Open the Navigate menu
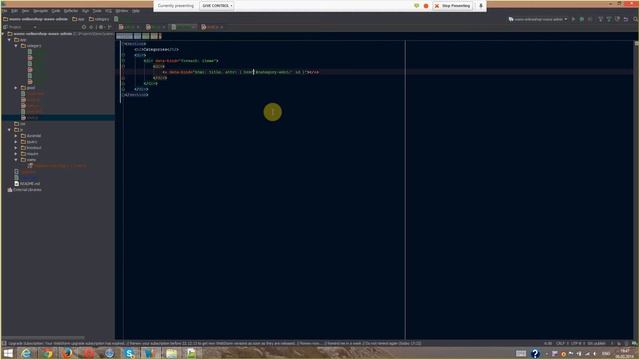Viewport: 640px width, 360px height. pos(40,11)
